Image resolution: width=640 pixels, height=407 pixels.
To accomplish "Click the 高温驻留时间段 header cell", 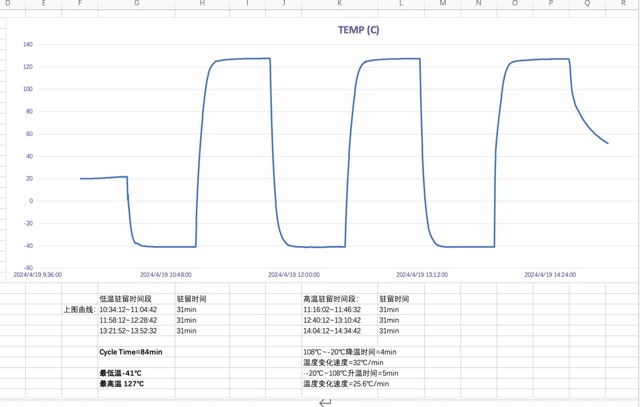I will [x=330, y=298].
